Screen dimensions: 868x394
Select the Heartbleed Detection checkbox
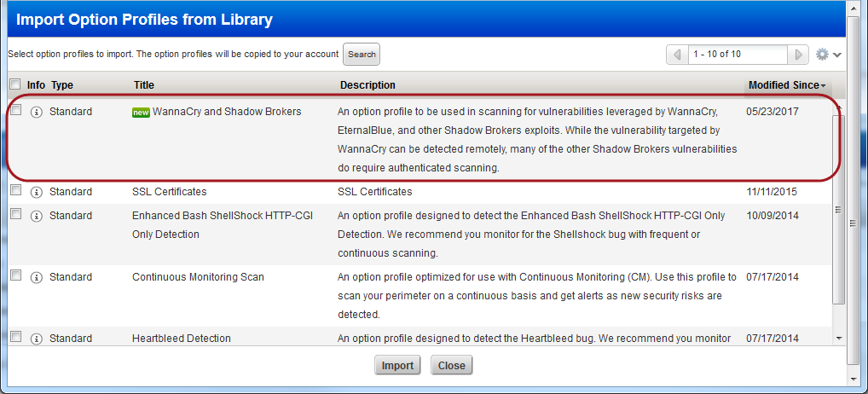[x=16, y=337]
